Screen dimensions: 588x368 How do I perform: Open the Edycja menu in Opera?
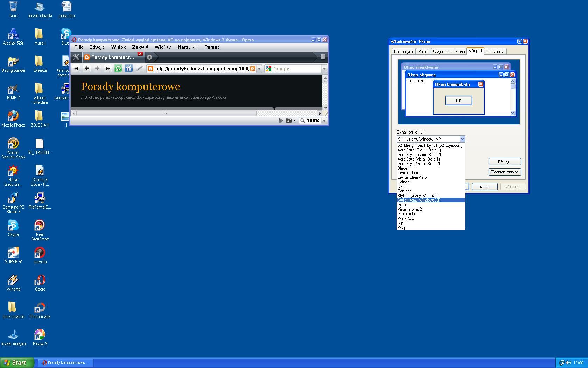(x=97, y=47)
